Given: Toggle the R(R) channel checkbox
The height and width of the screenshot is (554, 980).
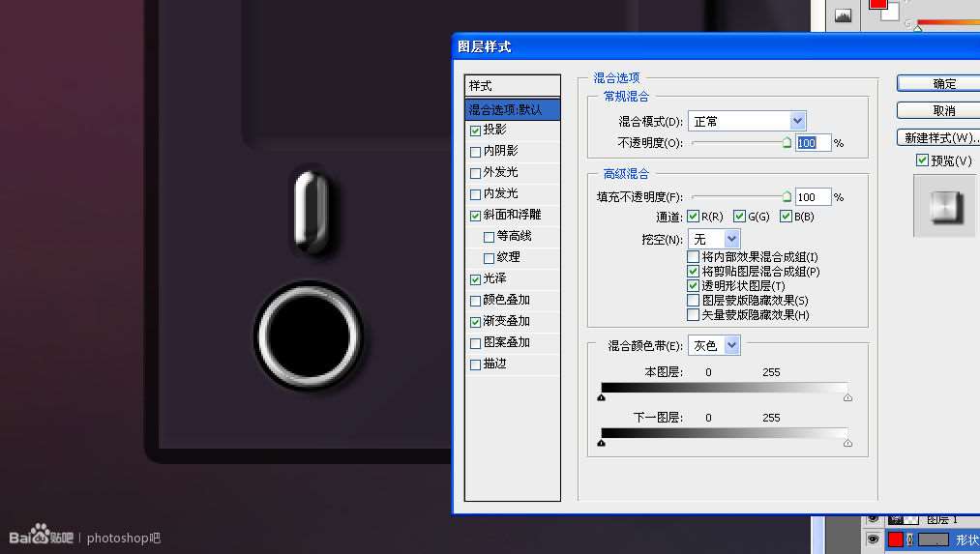Looking at the screenshot, I should point(693,217).
